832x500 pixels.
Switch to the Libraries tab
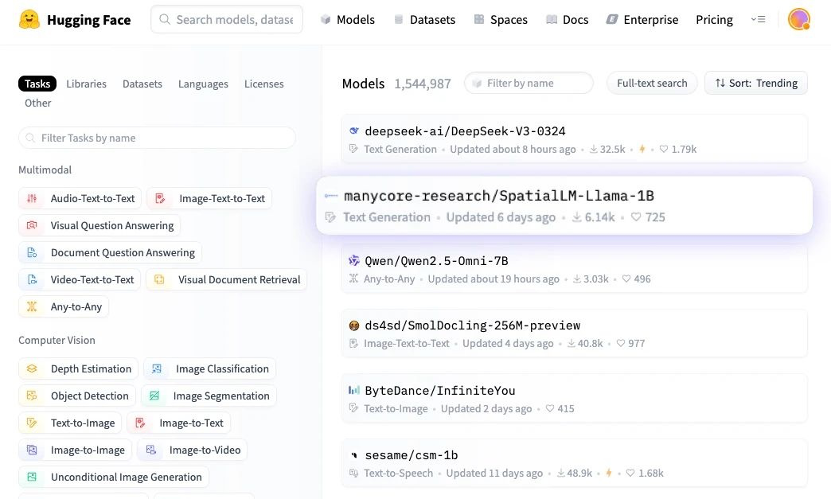(x=86, y=84)
